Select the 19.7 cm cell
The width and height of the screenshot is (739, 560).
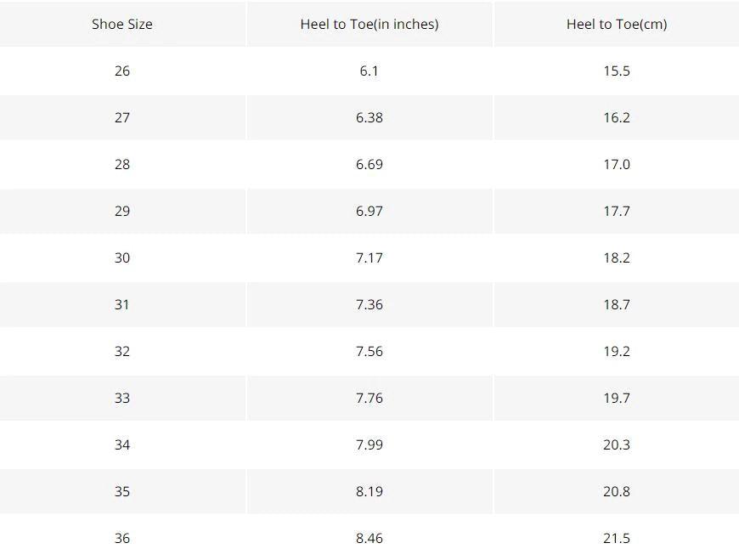[617, 398]
